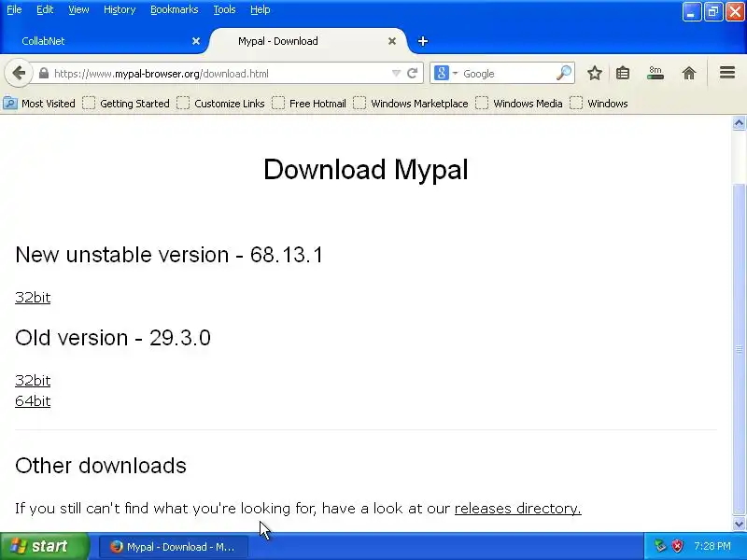Screen dimensions: 747x560
Task: Open the downloads indicator showing 8m
Action: [x=655, y=74]
